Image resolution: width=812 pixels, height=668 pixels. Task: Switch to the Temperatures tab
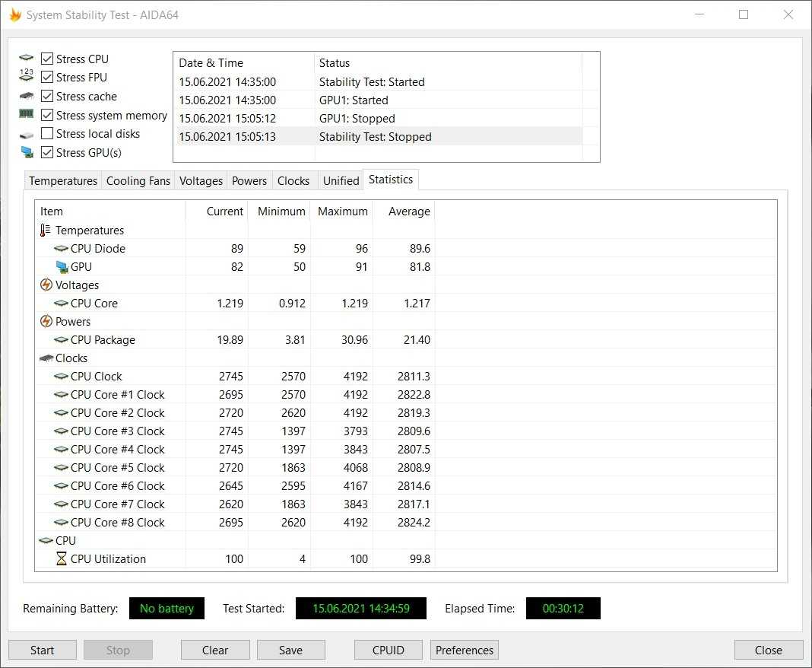click(63, 181)
